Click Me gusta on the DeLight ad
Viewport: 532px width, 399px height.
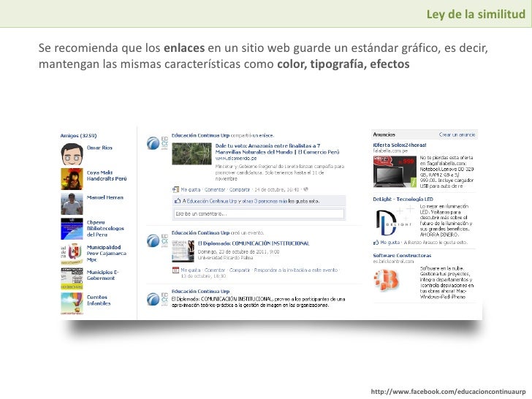389,243
